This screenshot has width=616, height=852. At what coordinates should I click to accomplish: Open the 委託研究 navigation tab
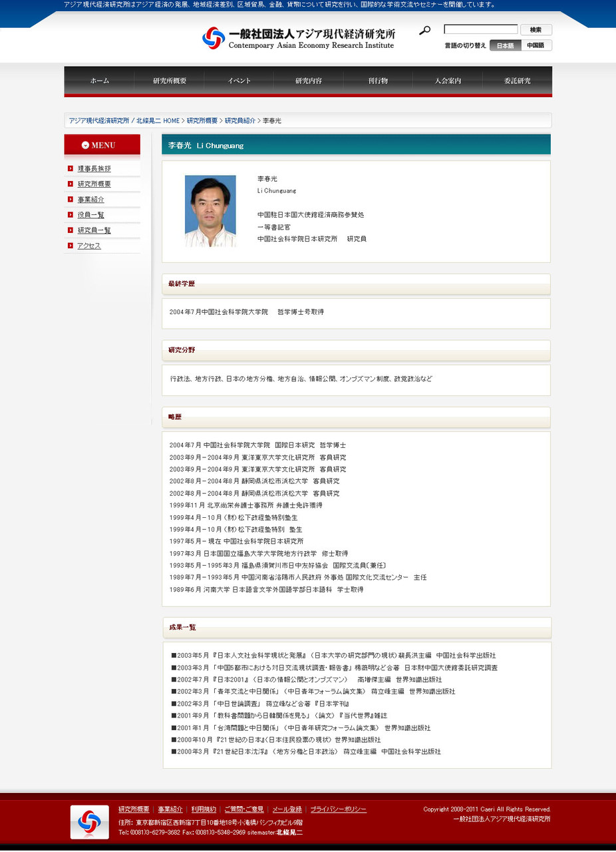coord(518,81)
